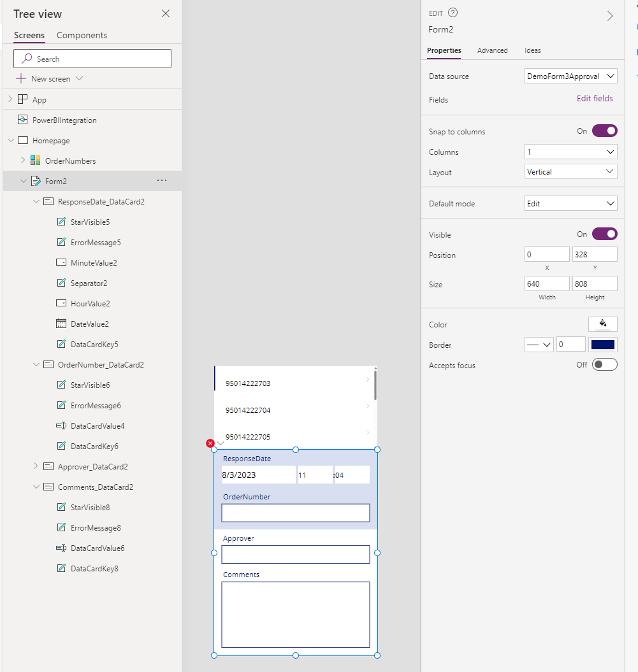Turn off the Snap to columns toggle
Screen dimensions: 638x672
604,131
